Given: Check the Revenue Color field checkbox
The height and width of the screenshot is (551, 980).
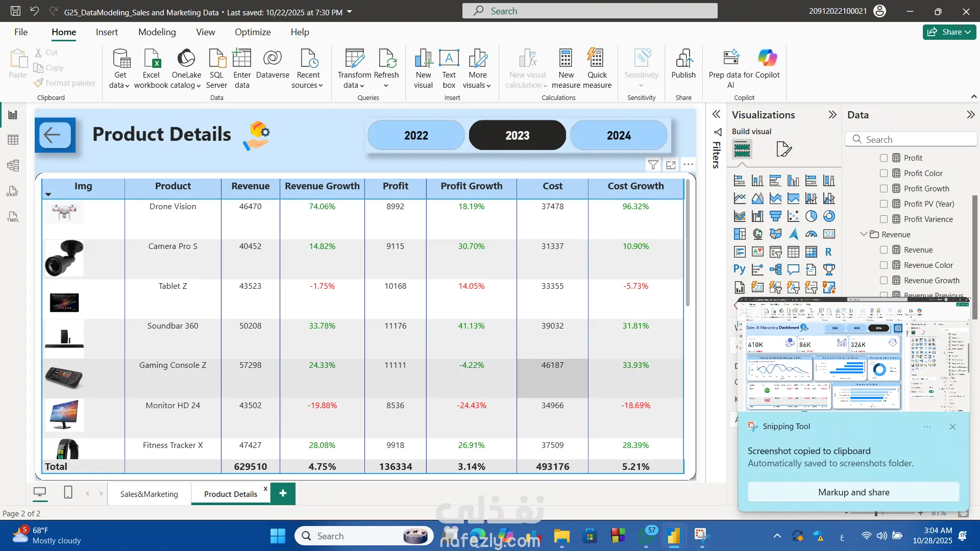Looking at the screenshot, I should pyautogui.click(x=884, y=265).
